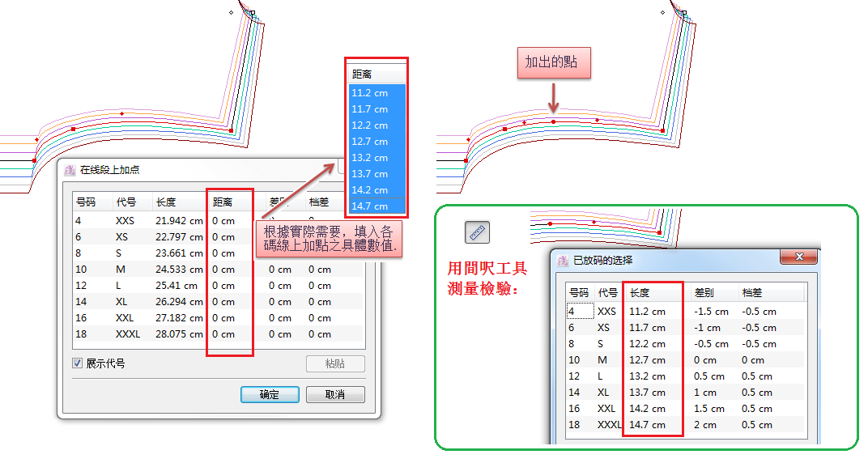Viewport: 868px width, 463px height.
Task: Click the 粘贴 button
Action: point(335,363)
